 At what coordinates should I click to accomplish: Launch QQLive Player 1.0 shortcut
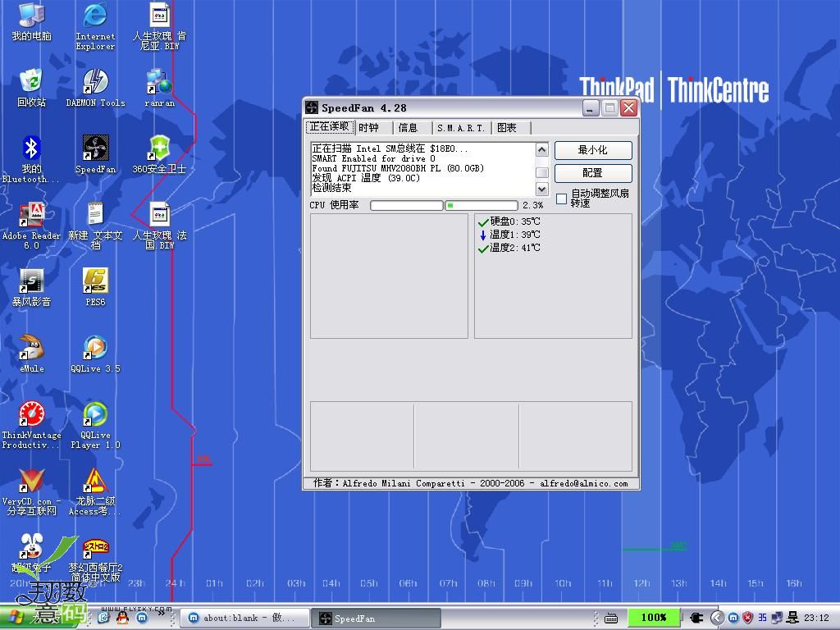pyautogui.click(x=95, y=425)
